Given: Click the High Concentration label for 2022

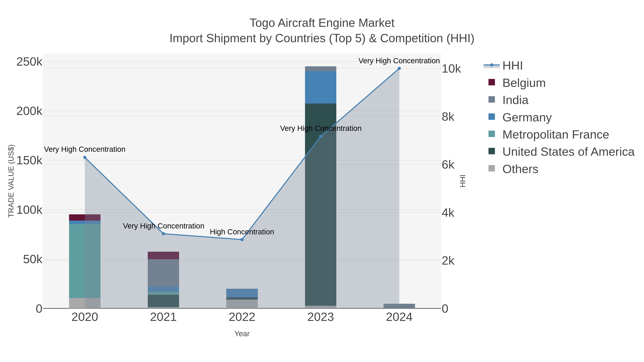Looking at the screenshot, I should [242, 232].
